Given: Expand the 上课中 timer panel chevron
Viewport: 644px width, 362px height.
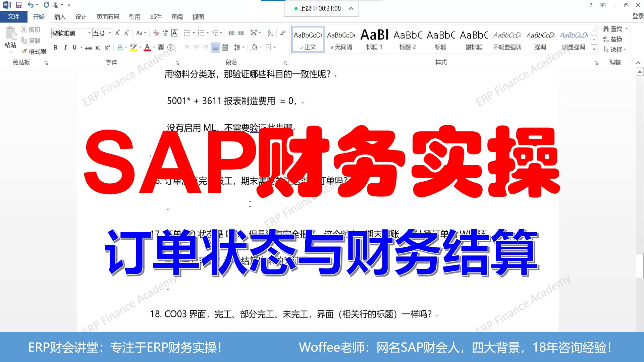Looking at the screenshot, I should tap(351, 8).
